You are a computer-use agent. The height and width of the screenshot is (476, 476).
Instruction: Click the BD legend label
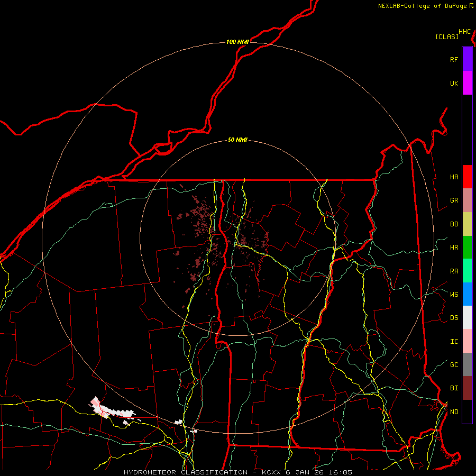click(454, 224)
